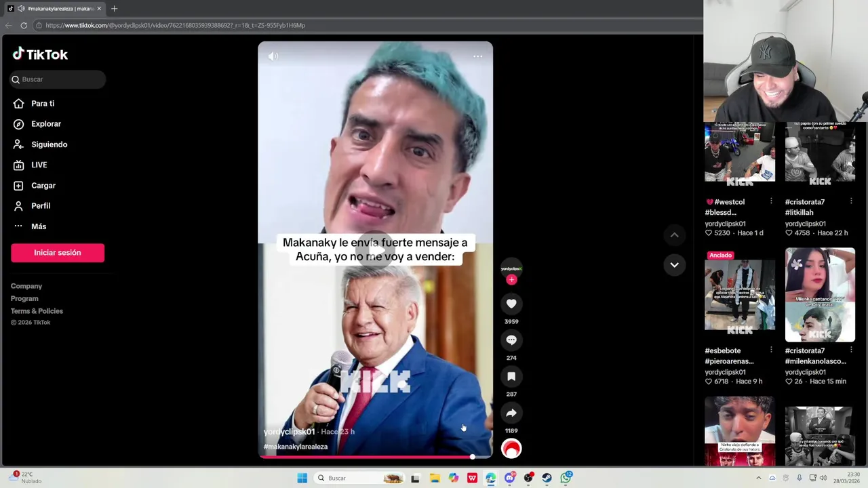Open options for the #westcol video
The height and width of the screenshot is (488, 868).
tap(771, 201)
